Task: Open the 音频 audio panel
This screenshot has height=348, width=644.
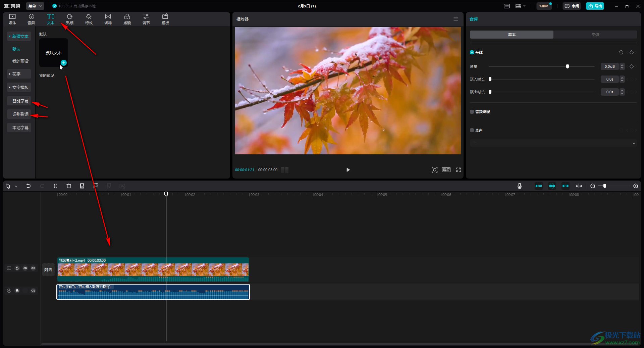Action: click(31, 19)
